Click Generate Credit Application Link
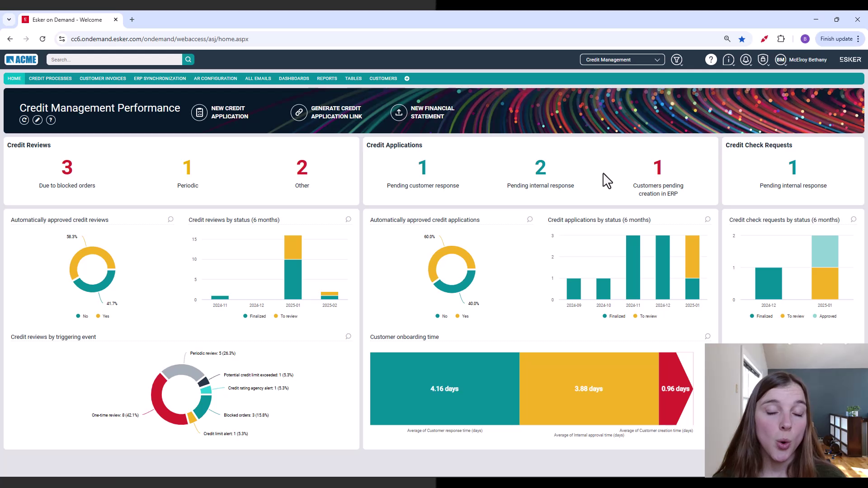The image size is (868, 488). [x=326, y=113]
